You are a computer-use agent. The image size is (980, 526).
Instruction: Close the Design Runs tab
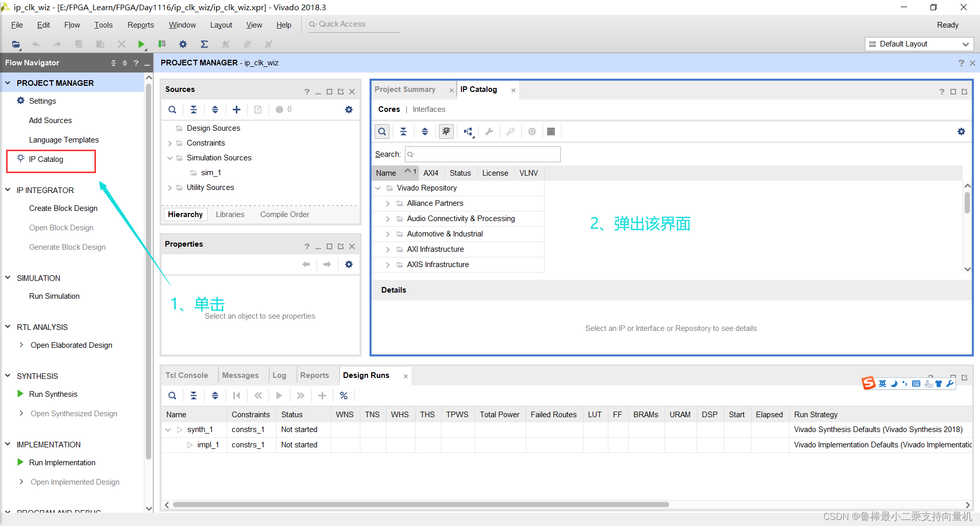pyautogui.click(x=406, y=376)
